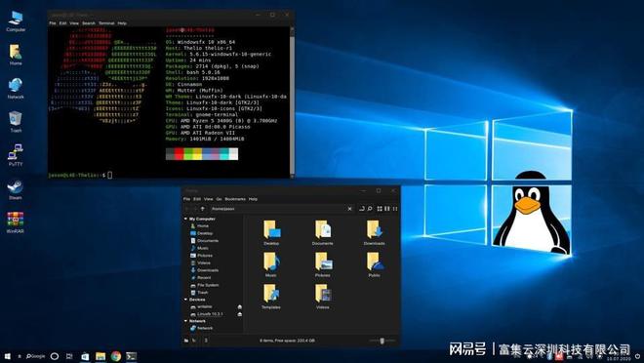Select the PuTTY desktop icon

click(x=16, y=155)
